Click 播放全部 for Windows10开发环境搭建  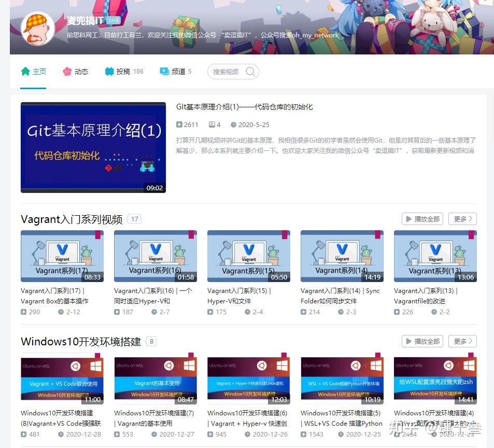coord(422,341)
